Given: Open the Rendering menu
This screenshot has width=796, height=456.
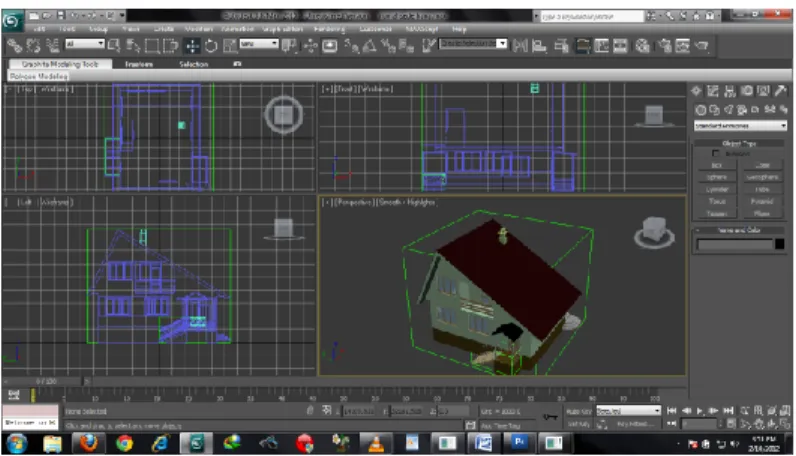Looking at the screenshot, I should pyautogui.click(x=329, y=29).
